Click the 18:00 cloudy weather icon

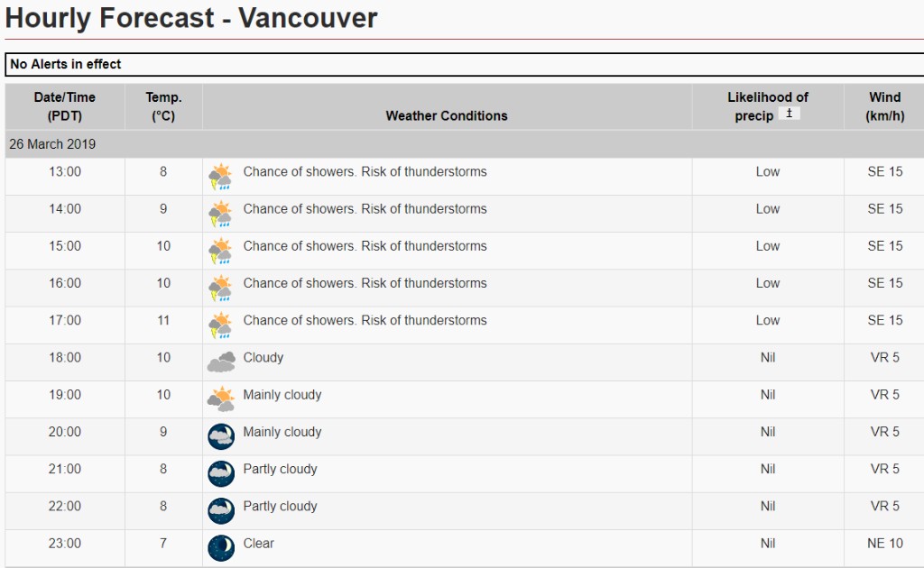(x=220, y=362)
